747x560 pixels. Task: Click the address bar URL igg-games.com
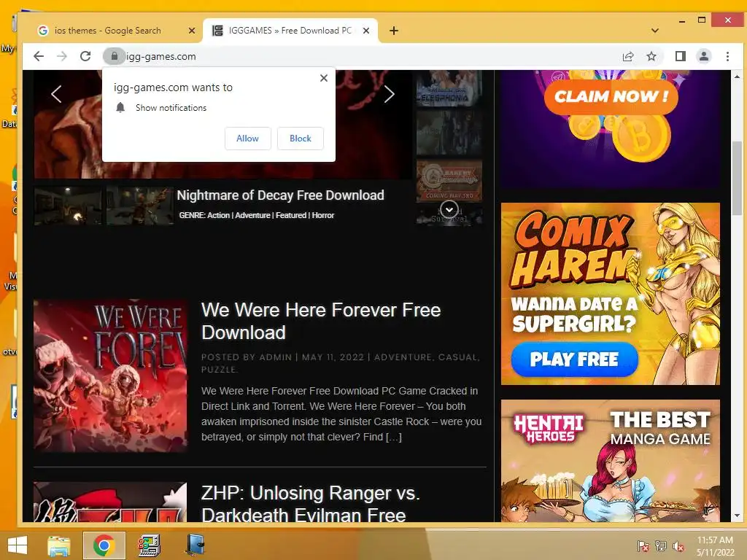coord(161,56)
